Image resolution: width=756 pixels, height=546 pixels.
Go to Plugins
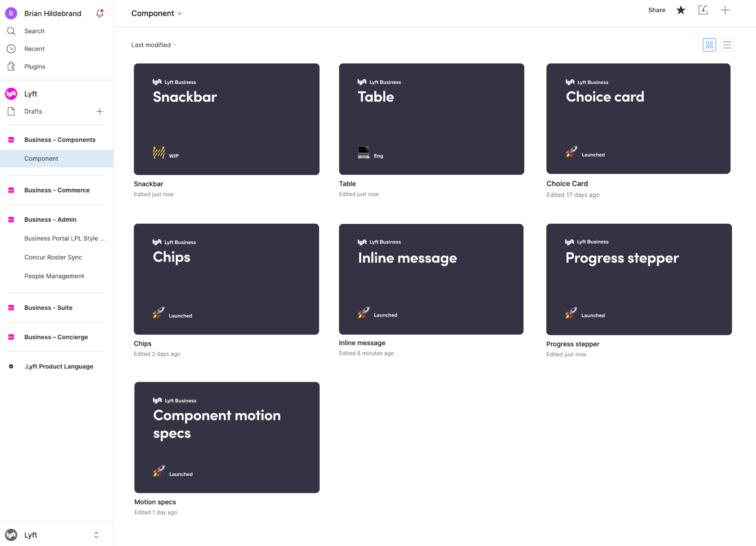(35, 66)
